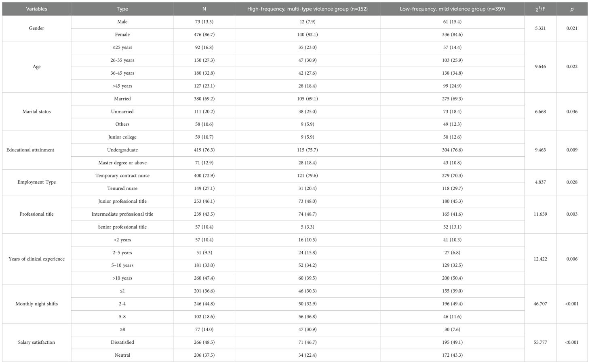Select the Senior professional title cell
The height and width of the screenshot is (364, 590).
122,227
